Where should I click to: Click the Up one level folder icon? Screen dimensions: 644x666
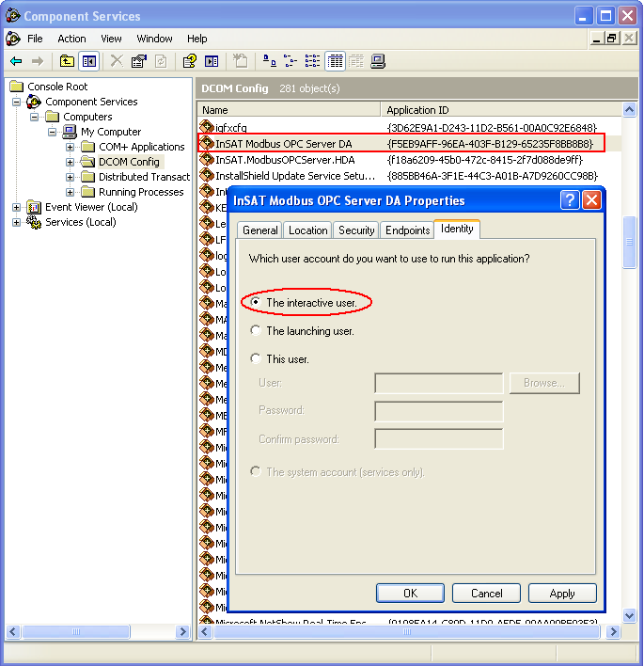67,61
